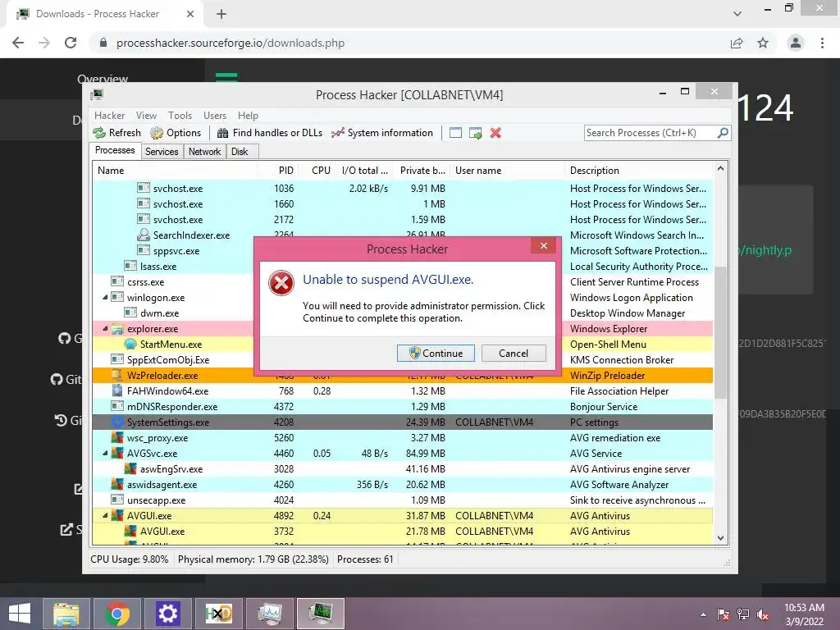This screenshot has height=630, width=840.
Task: Collapse the explorer.exe tree node
Action: [105, 328]
